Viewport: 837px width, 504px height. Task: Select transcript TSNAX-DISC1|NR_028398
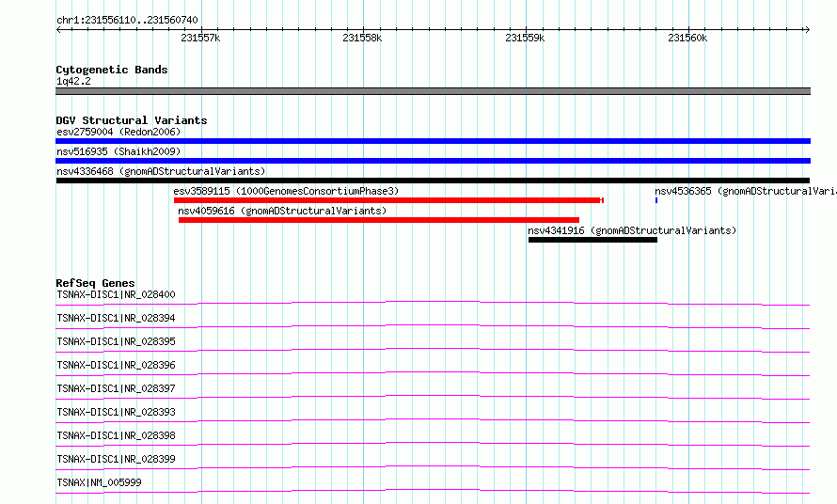[116, 435]
